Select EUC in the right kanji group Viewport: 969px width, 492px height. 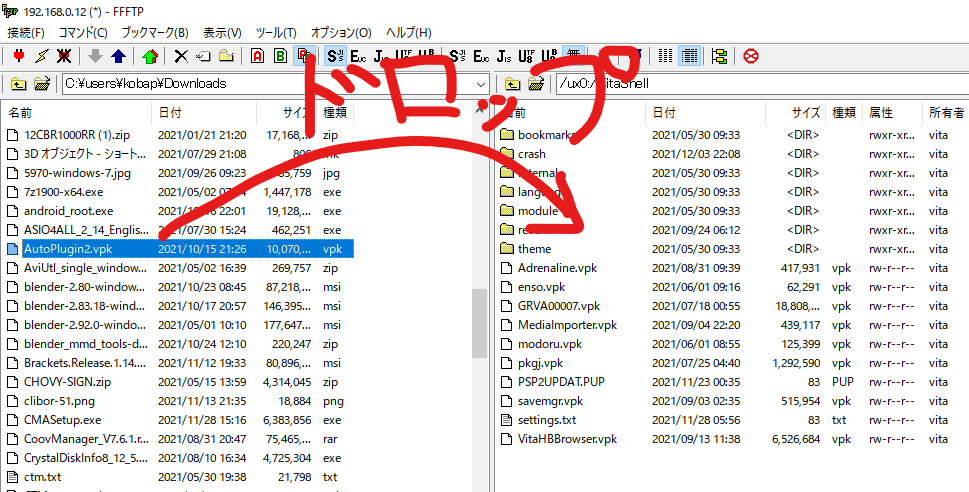[481, 56]
